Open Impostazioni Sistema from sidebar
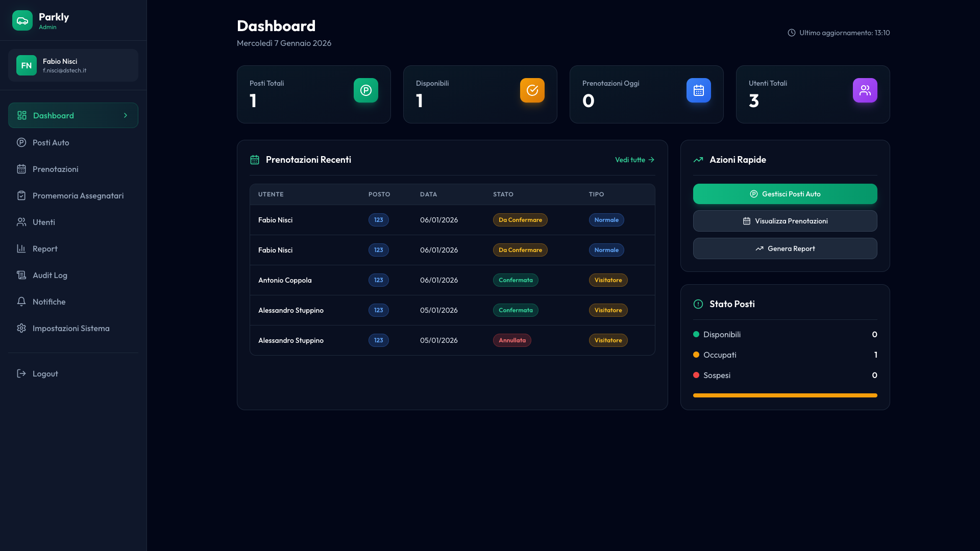Viewport: 980px width, 551px height. pos(71,329)
